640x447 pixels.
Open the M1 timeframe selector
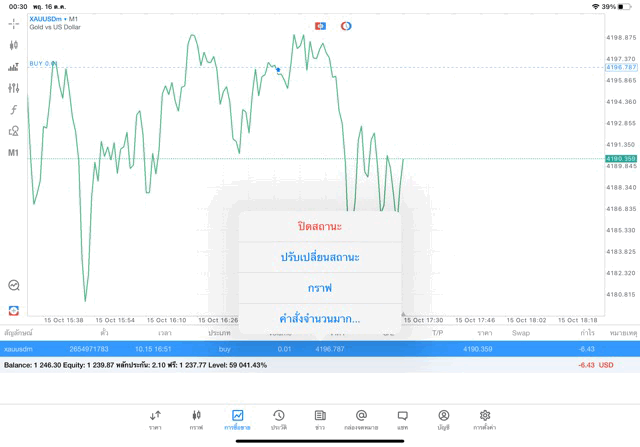[x=14, y=153]
